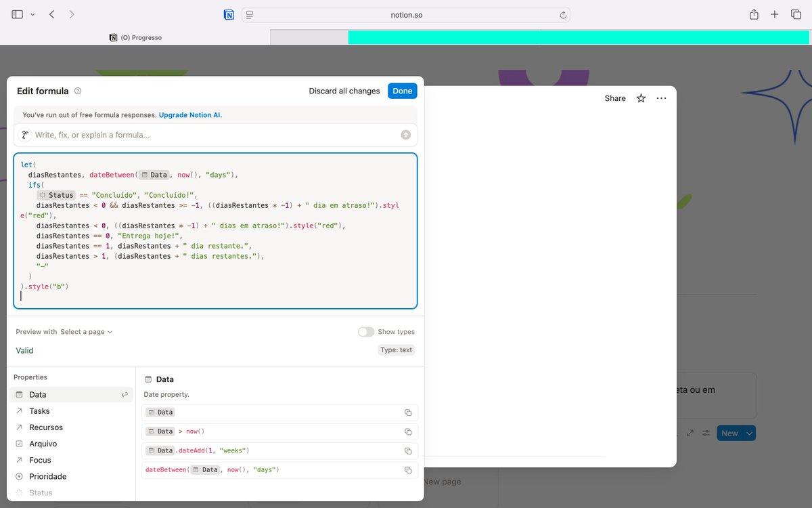Open the Select a page preview dropdown
The image size is (812, 508).
[x=86, y=332]
